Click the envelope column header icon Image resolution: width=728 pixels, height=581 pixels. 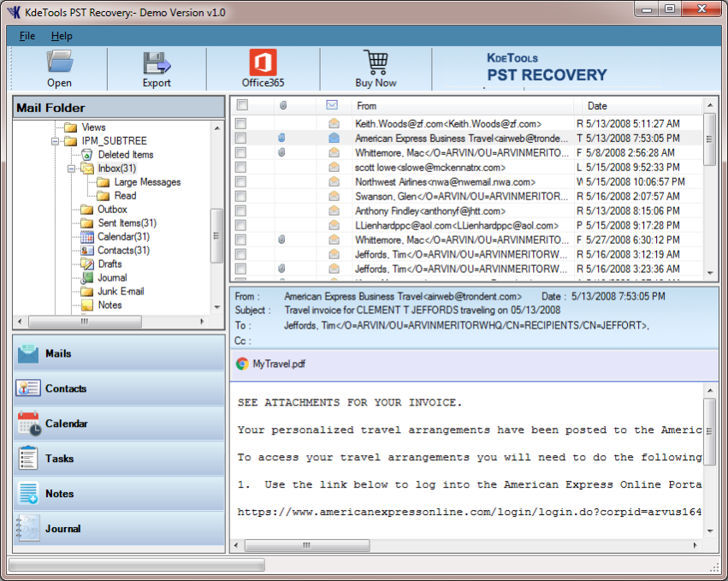pos(332,105)
